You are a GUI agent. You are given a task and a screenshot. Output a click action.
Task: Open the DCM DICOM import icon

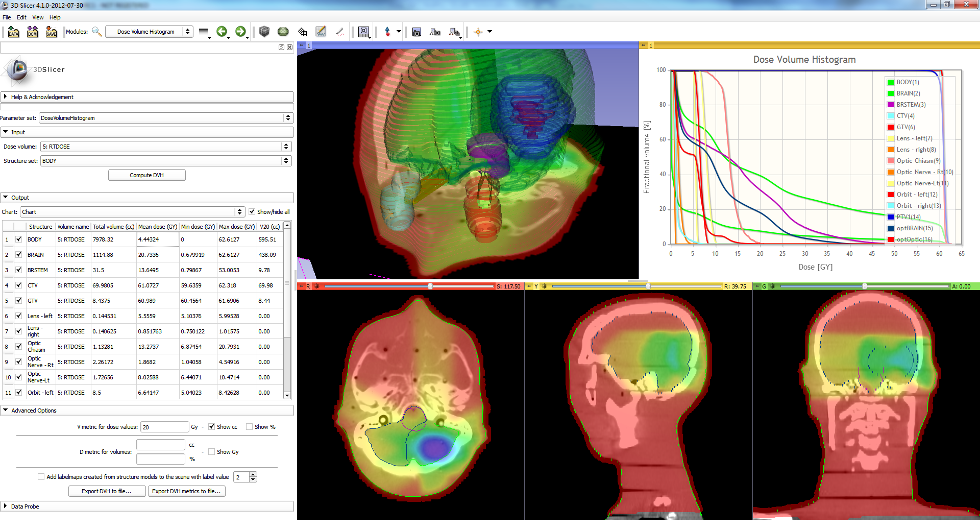pyautogui.click(x=33, y=32)
